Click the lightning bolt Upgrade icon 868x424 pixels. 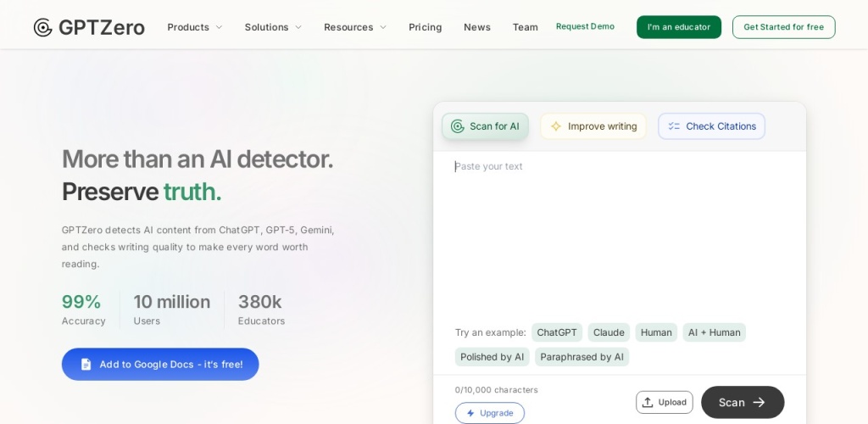coord(470,413)
